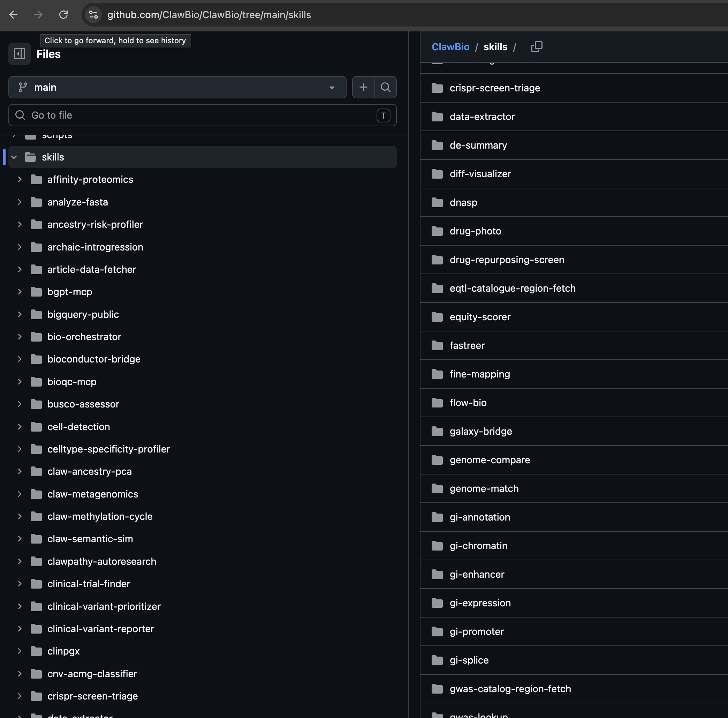Screen dimensions: 728x718
Task: Select busco-assessor in the file tree
Action: [83, 404]
